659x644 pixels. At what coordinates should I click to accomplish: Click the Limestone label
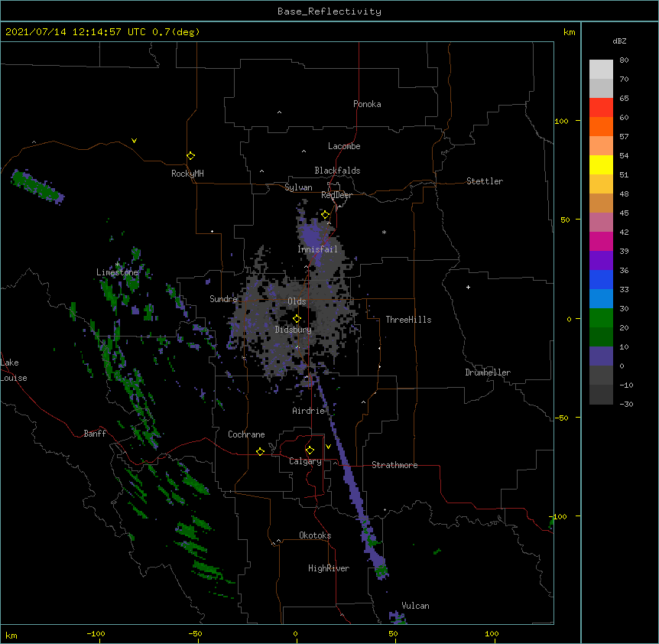[117, 272]
